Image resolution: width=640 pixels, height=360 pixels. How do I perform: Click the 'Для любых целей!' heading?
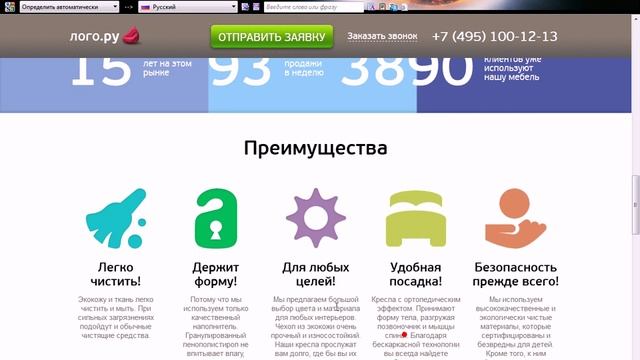coord(316,274)
